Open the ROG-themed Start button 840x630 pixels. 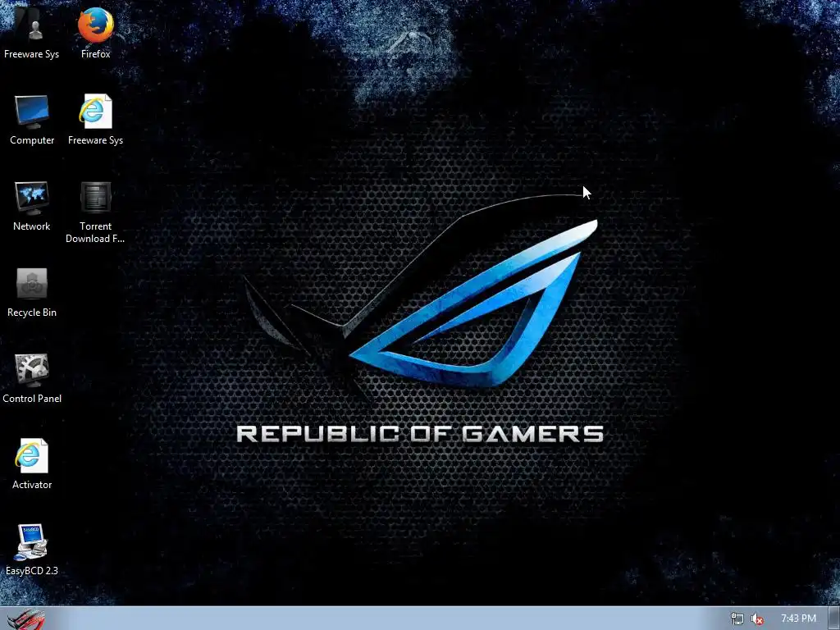coord(25,619)
